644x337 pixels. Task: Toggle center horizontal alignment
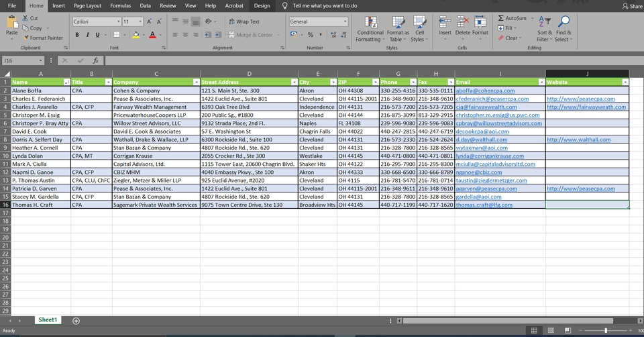tap(185, 35)
